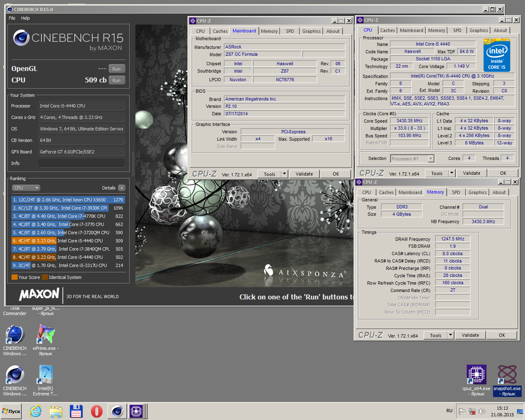525x420 pixels.
Task: Open the Help menu in Cinebench
Action: (25, 18)
